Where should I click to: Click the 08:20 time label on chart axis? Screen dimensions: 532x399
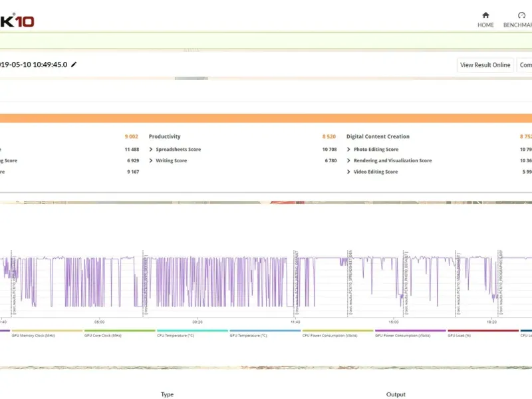click(198, 322)
